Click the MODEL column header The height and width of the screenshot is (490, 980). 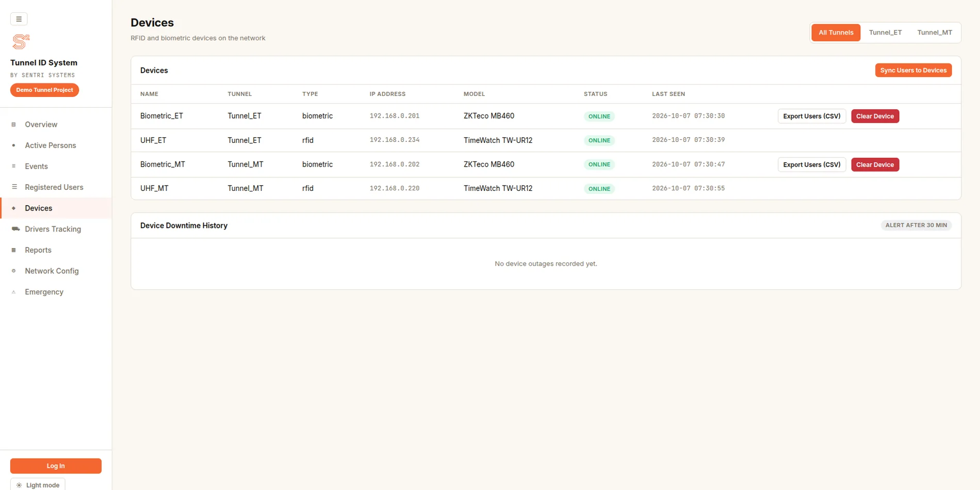pos(474,94)
